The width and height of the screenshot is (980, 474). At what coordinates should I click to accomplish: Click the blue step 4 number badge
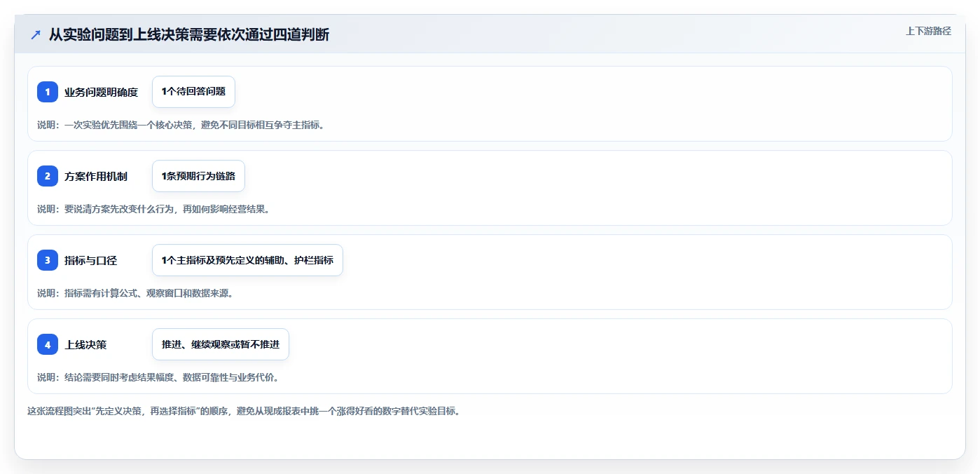pos(48,344)
